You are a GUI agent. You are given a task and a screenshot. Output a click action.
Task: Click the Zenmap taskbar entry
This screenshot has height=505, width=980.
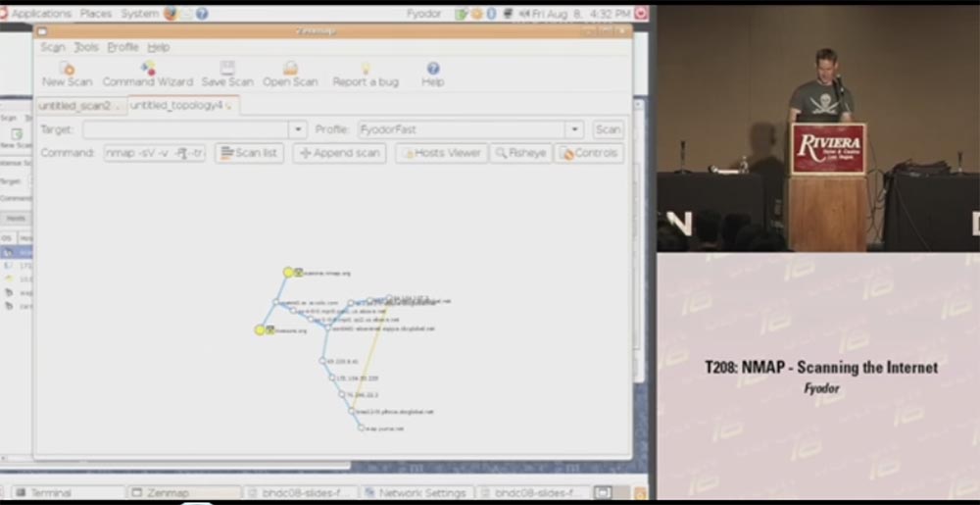pyautogui.click(x=184, y=492)
